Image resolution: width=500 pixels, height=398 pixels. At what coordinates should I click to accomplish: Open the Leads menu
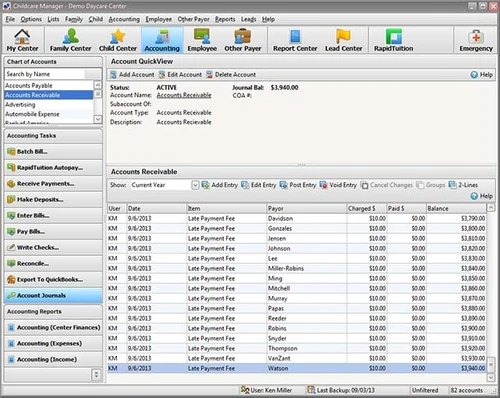point(249,19)
